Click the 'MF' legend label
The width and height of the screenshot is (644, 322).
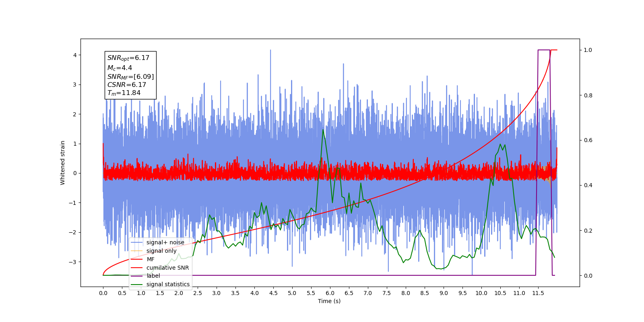[x=151, y=259]
